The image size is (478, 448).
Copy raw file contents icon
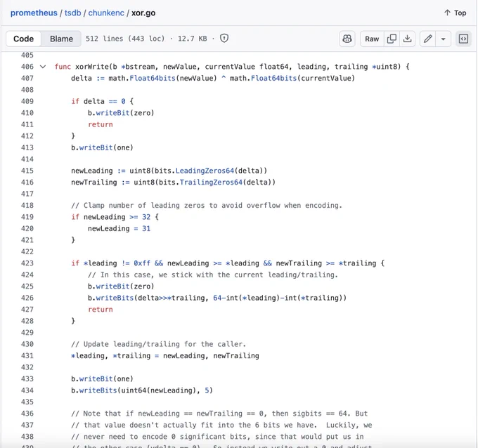(x=392, y=39)
